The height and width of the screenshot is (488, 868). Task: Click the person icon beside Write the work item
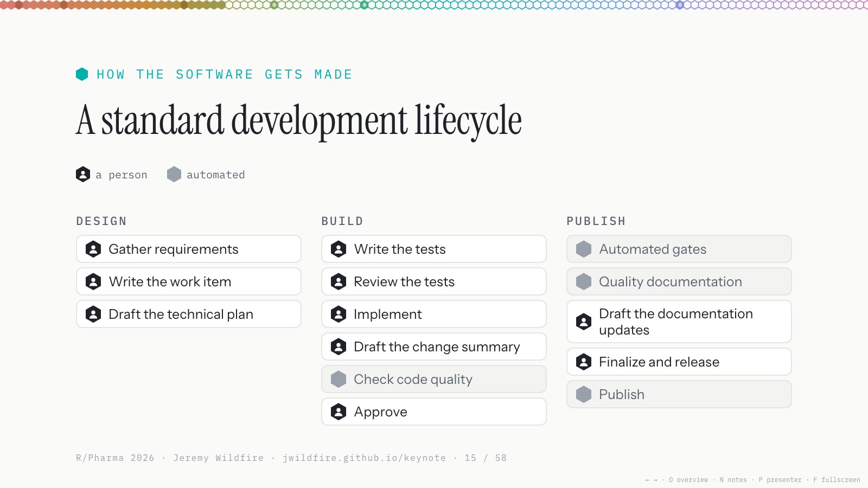click(93, 282)
